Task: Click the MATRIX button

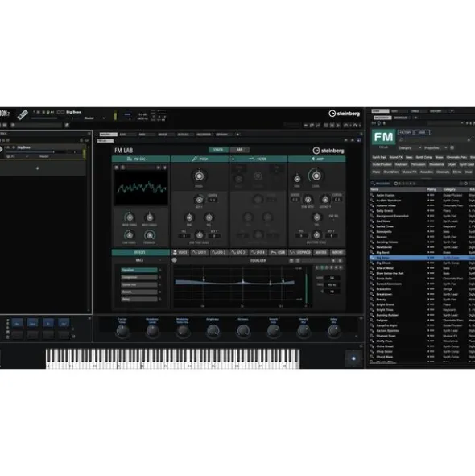Action: coord(320,252)
